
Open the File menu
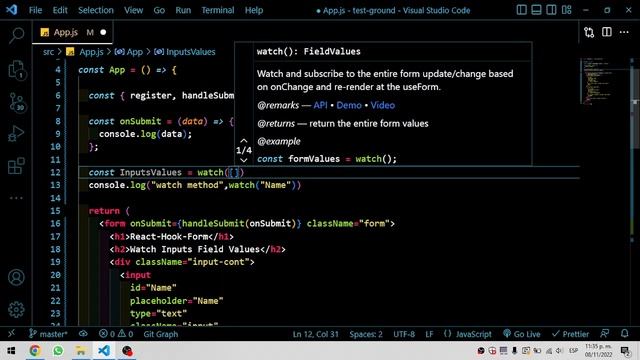[36, 10]
